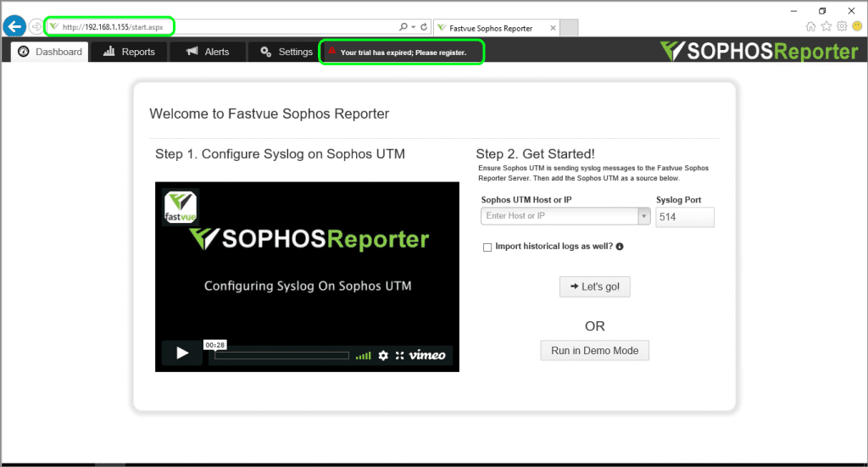Viewport: 868px width, 467px height.
Task: Play the Configuring Syslog video
Action: click(182, 353)
